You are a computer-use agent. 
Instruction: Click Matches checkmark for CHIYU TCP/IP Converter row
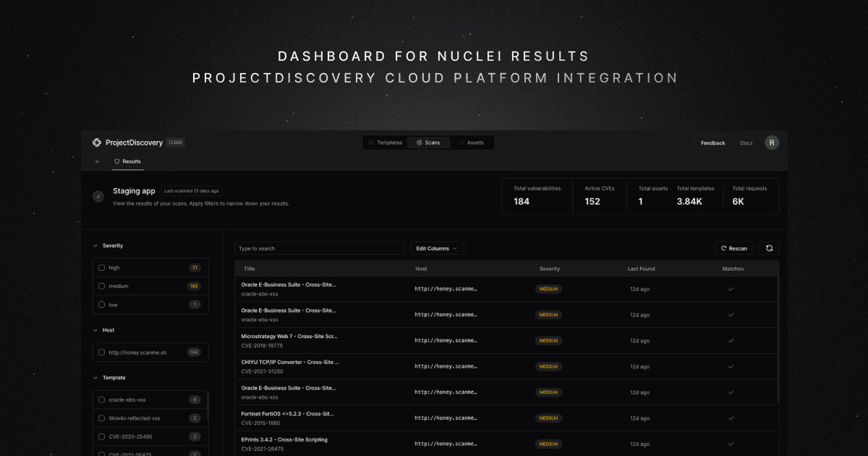pos(731,366)
